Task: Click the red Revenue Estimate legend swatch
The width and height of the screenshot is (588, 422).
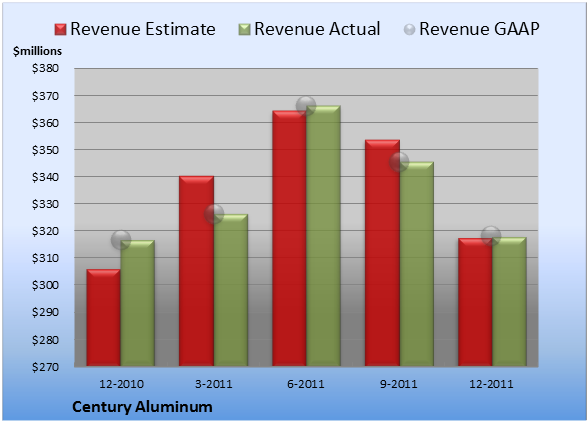Action: click(60, 30)
